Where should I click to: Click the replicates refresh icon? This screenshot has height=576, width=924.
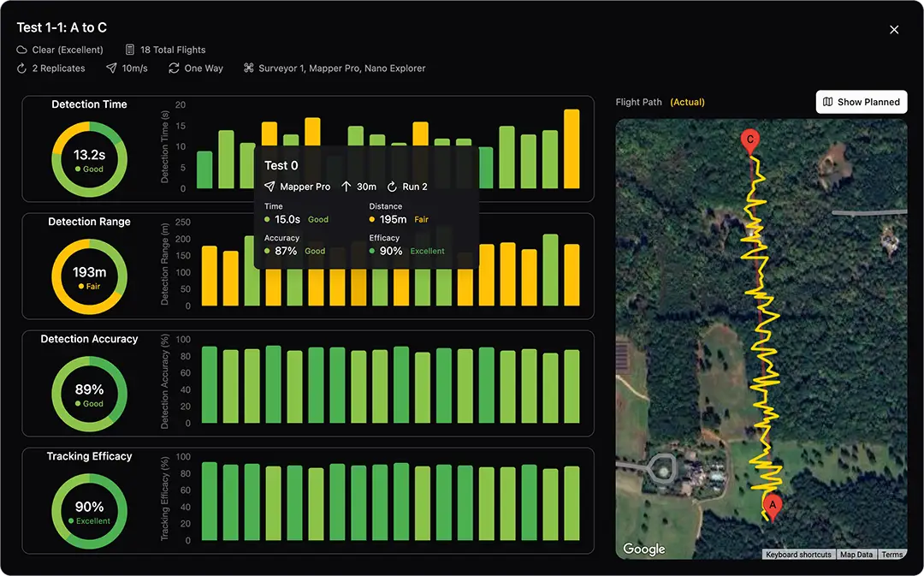click(x=22, y=68)
